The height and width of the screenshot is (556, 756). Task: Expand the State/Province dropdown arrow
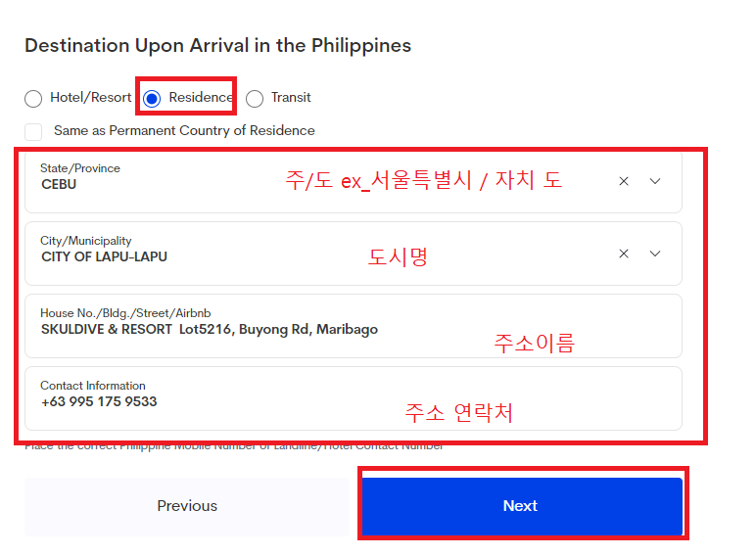pyautogui.click(x=655, y=181)
